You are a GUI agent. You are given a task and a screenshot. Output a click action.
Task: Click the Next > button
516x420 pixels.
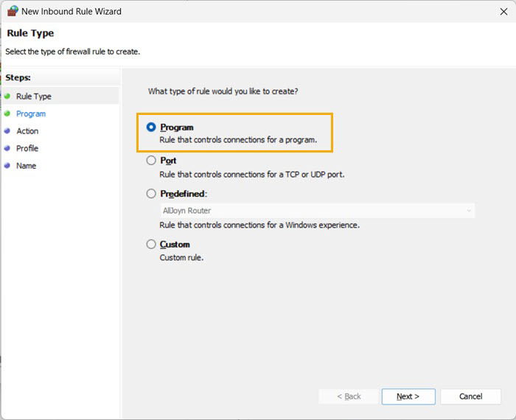click(408, 396)
